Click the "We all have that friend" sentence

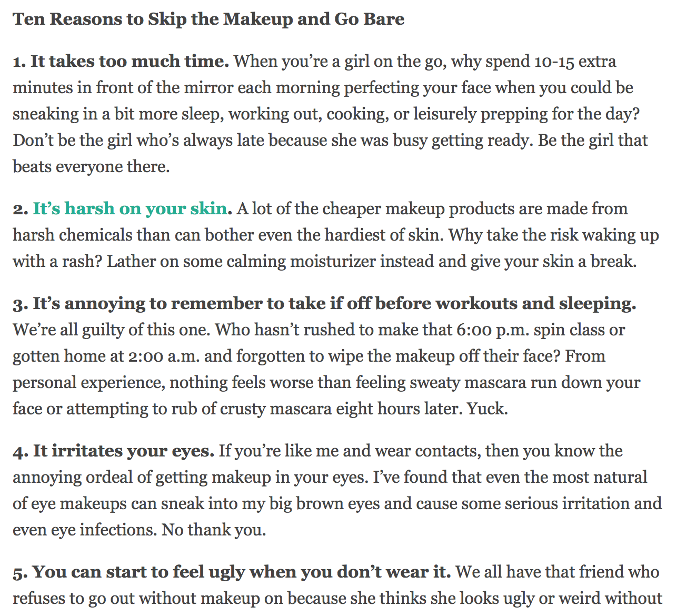tap(542, 572)
